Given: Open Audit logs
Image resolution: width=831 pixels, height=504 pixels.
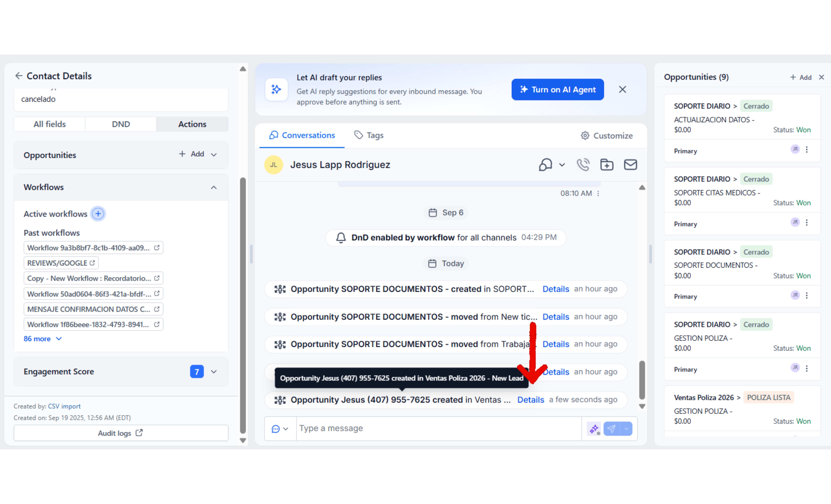Looking at the screenshot, I should (121, 433).
